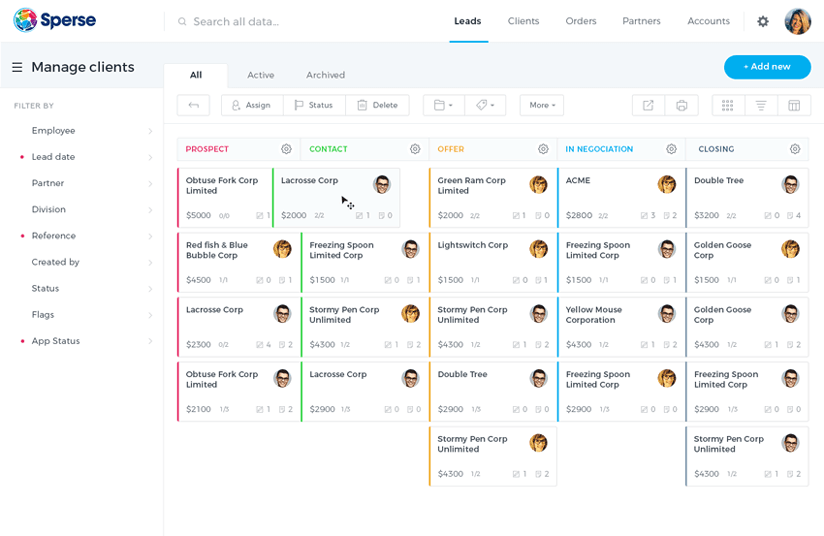The image size is (824, 536).
Task: Click the export/share icon button
Action: point(648,106)
